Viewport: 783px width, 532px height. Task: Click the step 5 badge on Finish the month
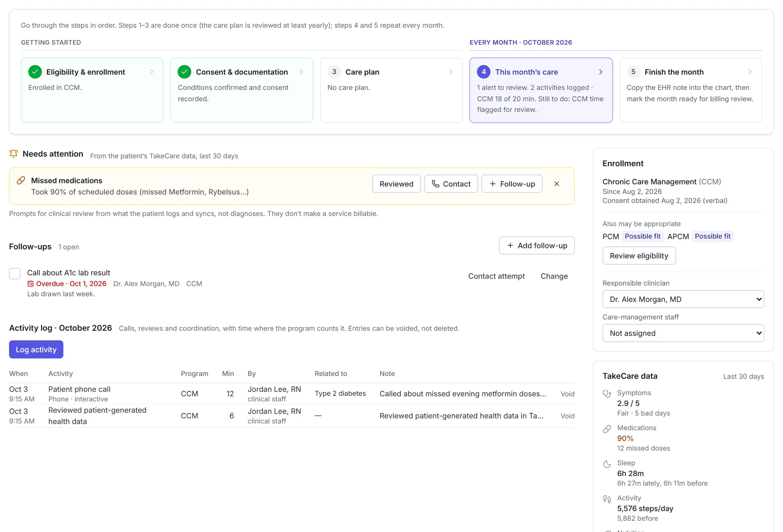633,72
